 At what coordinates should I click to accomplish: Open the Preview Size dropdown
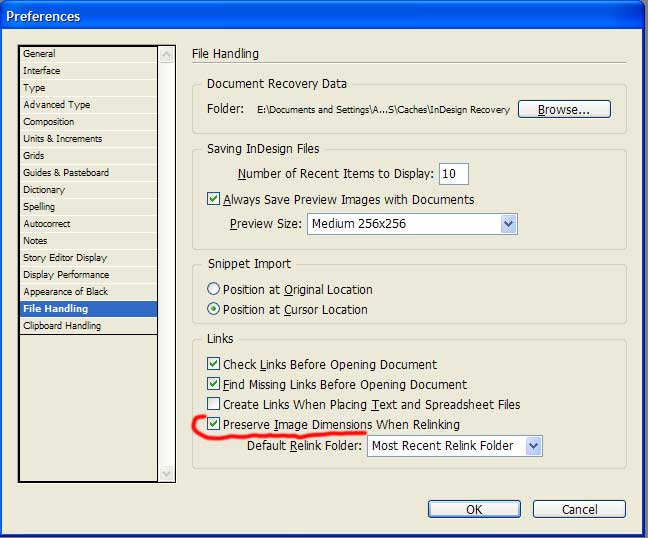(412, 224)
